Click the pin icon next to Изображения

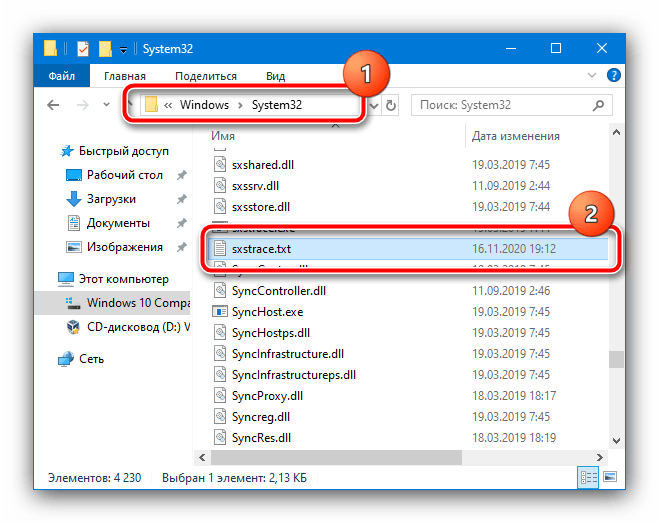182,247
